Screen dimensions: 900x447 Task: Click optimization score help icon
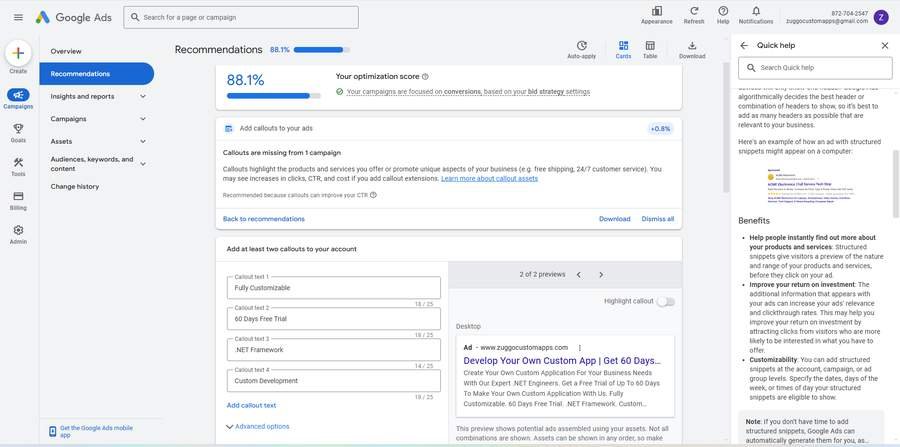tap(425, 76)
